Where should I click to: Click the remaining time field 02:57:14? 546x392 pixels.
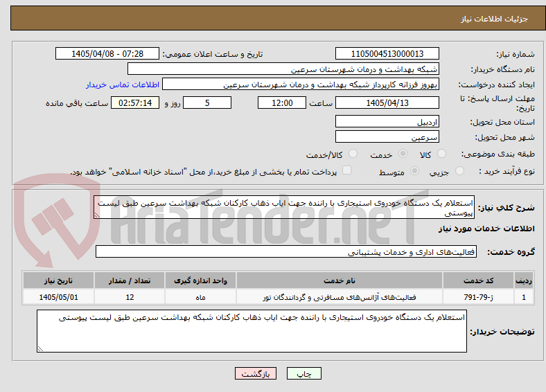(135, 103)
